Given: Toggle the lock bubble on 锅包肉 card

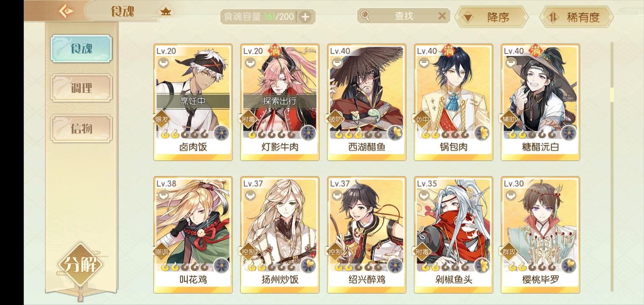Looking at the screenshot, I should (x=424, y=63).
